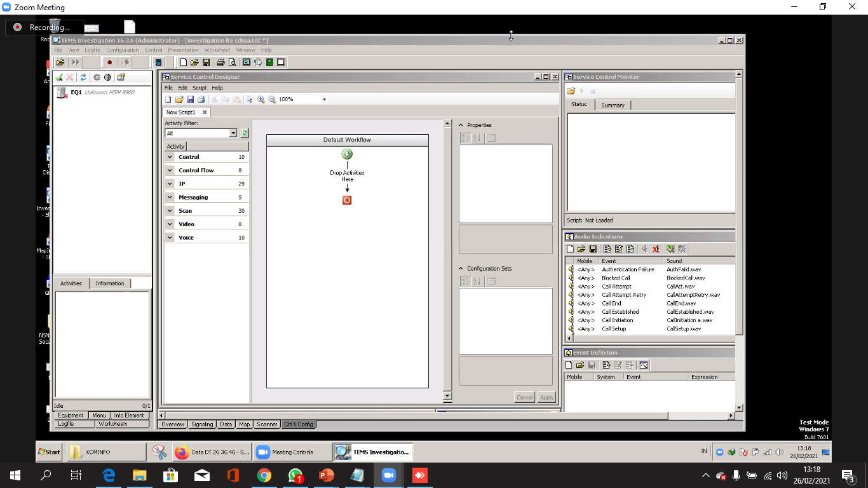
Task: Click the green start node in Default Workflow
Action: tap(347, 154)
